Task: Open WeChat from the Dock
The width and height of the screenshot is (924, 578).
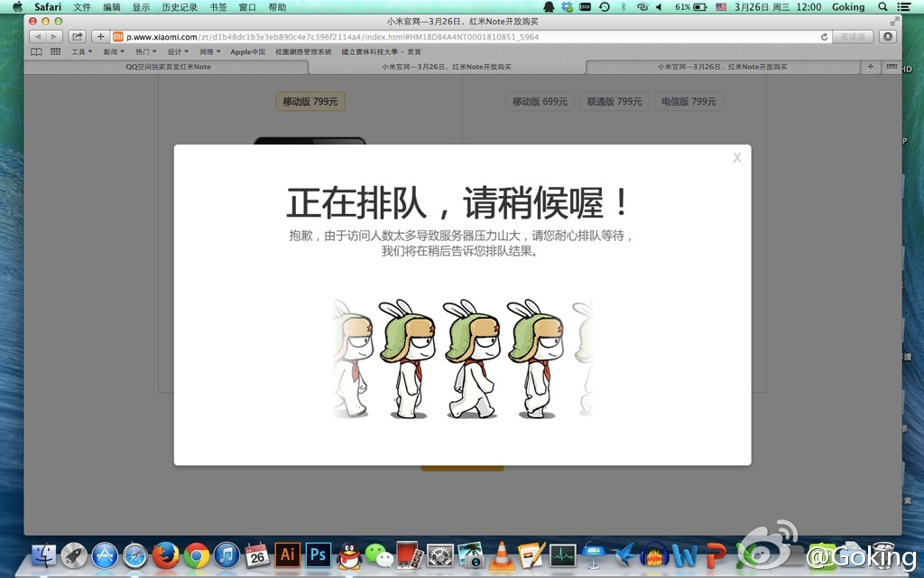Action: [x=379, y=555]
